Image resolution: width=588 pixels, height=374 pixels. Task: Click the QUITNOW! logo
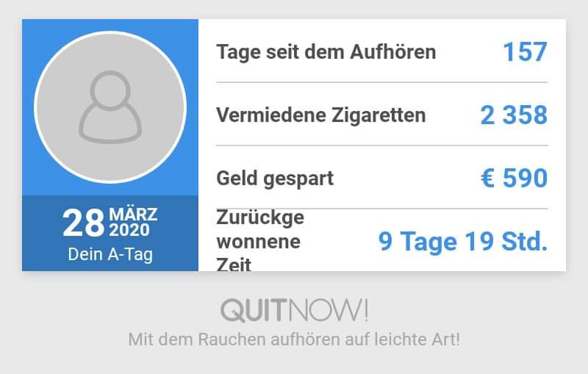295,310
